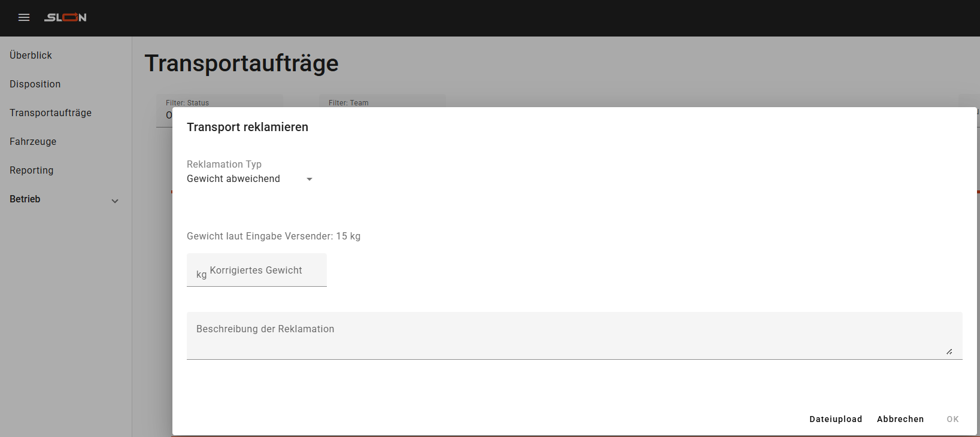Viewport: 980px width, 437px height.
Task: Open the Reporting section
Action: (32, 170)
